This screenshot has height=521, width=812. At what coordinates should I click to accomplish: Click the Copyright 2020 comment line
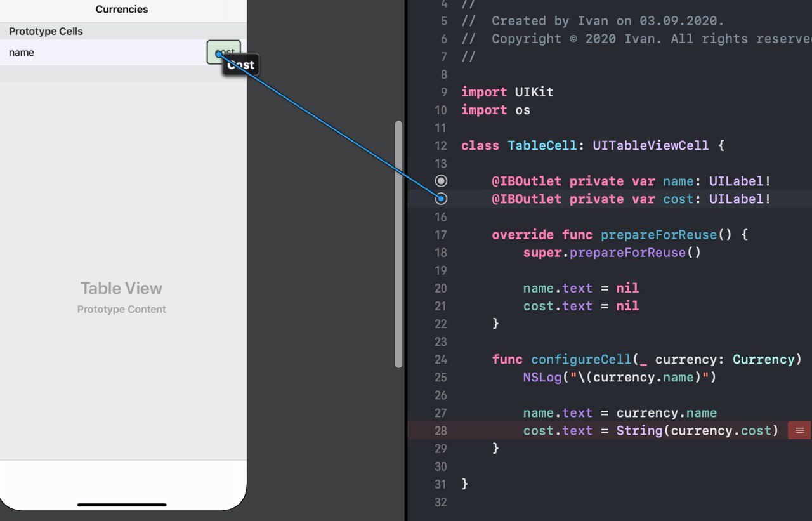636,39
